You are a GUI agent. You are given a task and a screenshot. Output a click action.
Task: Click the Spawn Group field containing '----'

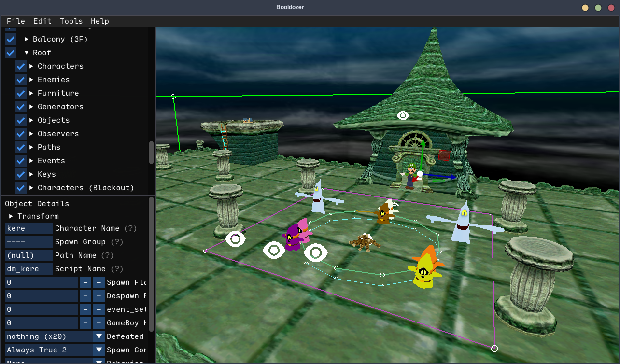point(29,242)
